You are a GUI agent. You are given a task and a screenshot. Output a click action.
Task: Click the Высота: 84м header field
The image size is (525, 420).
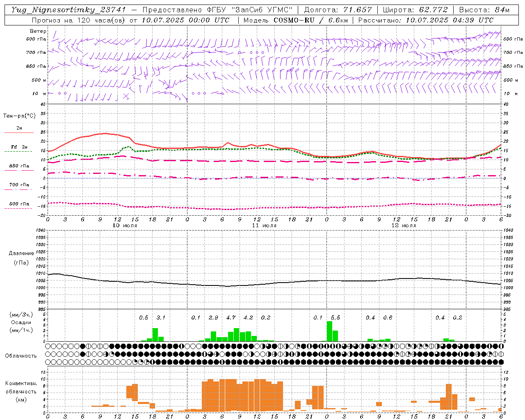click(484, 10)
